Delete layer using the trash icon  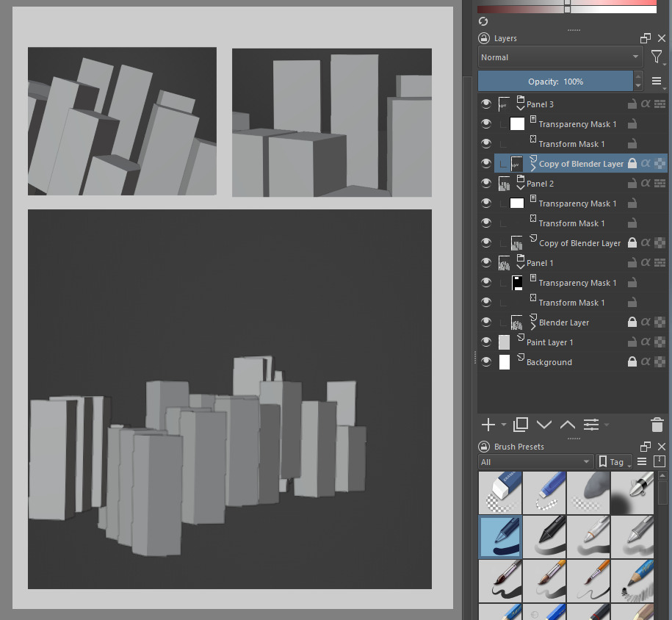click(657, 425)
